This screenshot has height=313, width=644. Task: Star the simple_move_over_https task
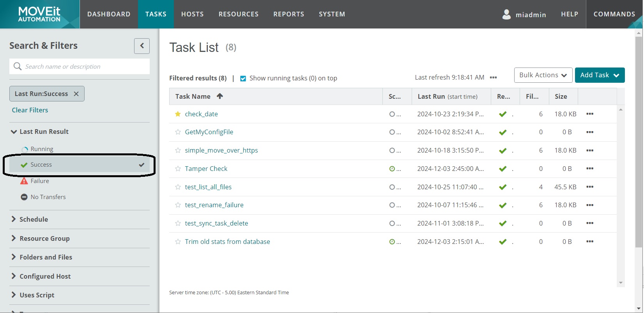tap(178, 150)
